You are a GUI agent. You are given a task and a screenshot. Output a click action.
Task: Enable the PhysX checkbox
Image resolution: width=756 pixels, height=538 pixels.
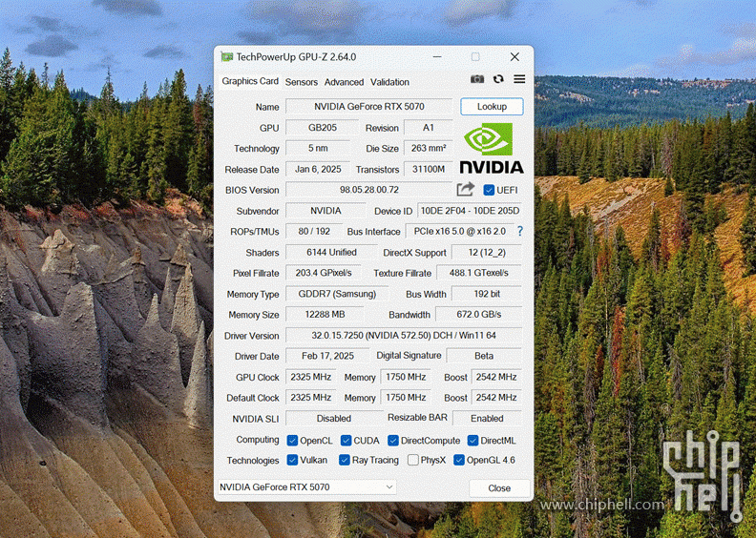click(412, 460)
